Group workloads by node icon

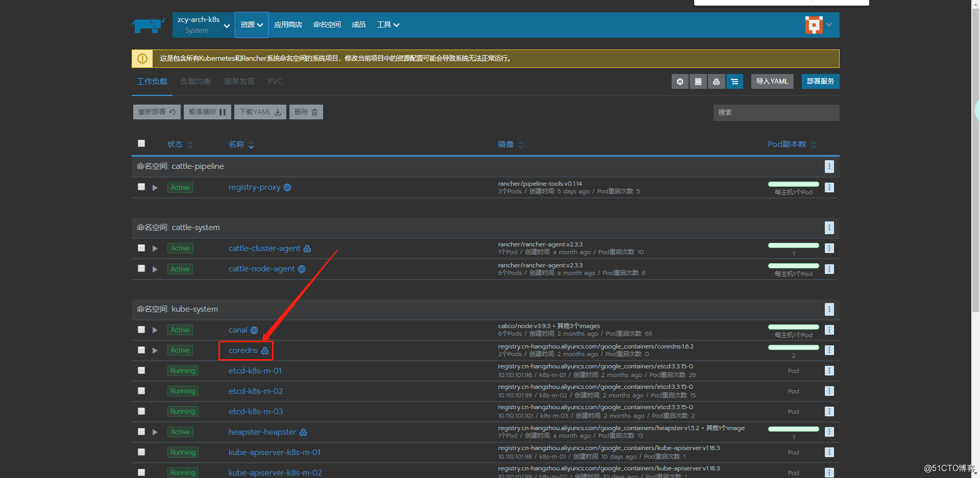pyautogui.click(x=717, y=82)
